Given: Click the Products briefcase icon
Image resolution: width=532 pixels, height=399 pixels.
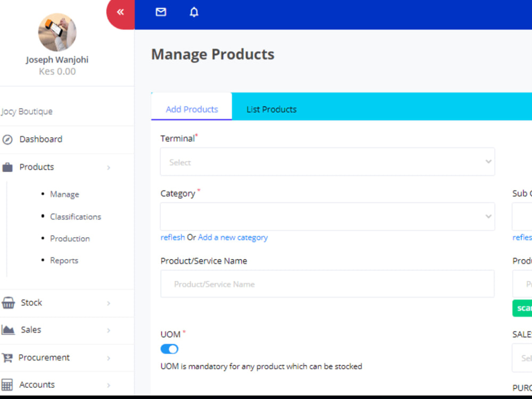Looking at the screenshot, I should click(x=7, y=167).
